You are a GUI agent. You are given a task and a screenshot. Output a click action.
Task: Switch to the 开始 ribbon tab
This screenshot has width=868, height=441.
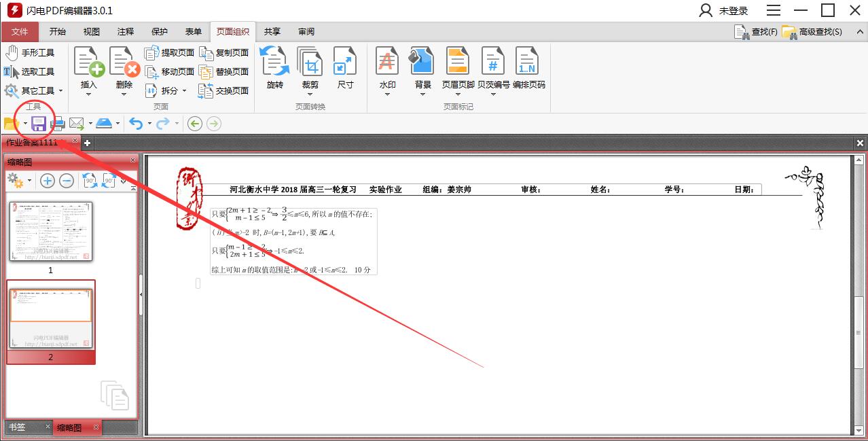(56, 31)
